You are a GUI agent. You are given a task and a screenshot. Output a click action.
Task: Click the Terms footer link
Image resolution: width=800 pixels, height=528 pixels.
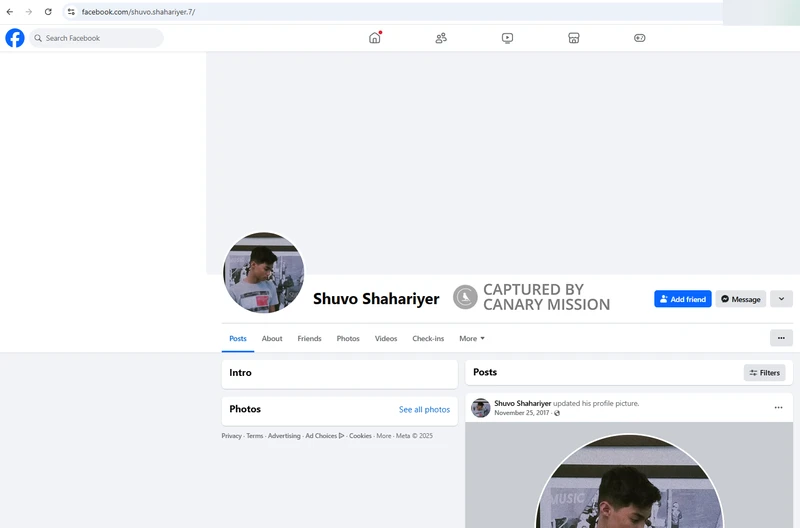click(x=255, y=436)
